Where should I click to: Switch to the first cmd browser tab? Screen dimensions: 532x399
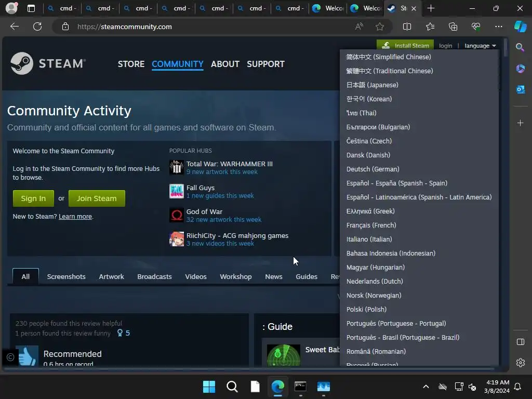(x=63, y=8)
